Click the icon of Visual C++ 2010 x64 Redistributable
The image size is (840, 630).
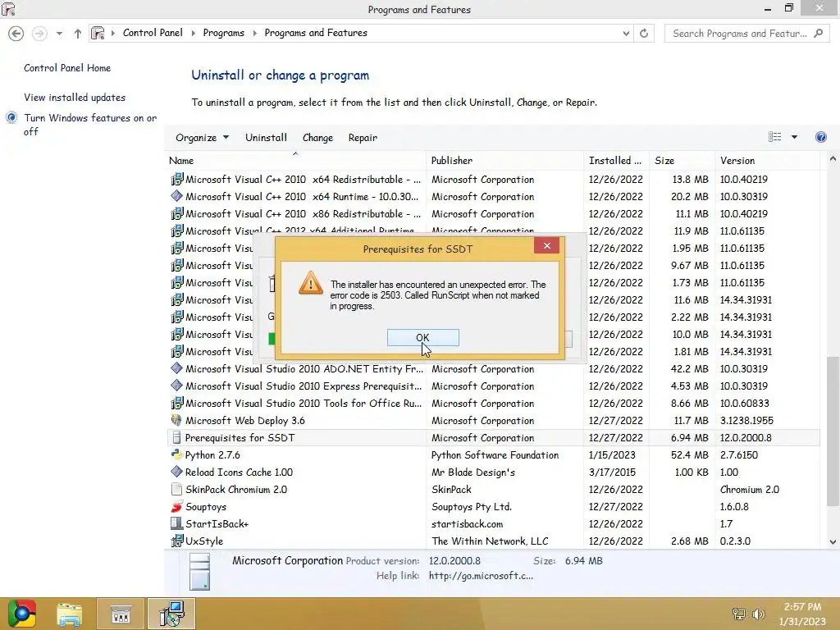pyautogui.click(x=177, y=179)
